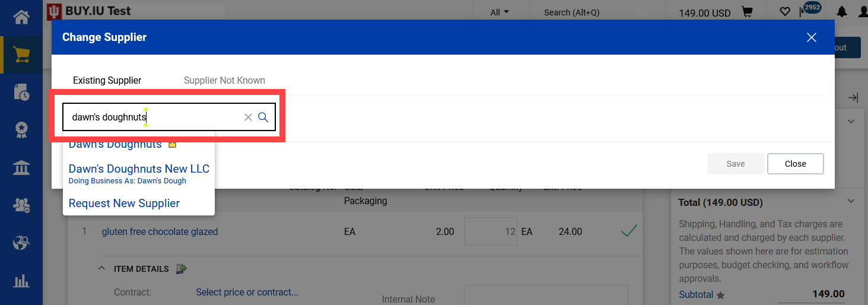
Task: Click the Internal Note text box
Action: (545, 295)
